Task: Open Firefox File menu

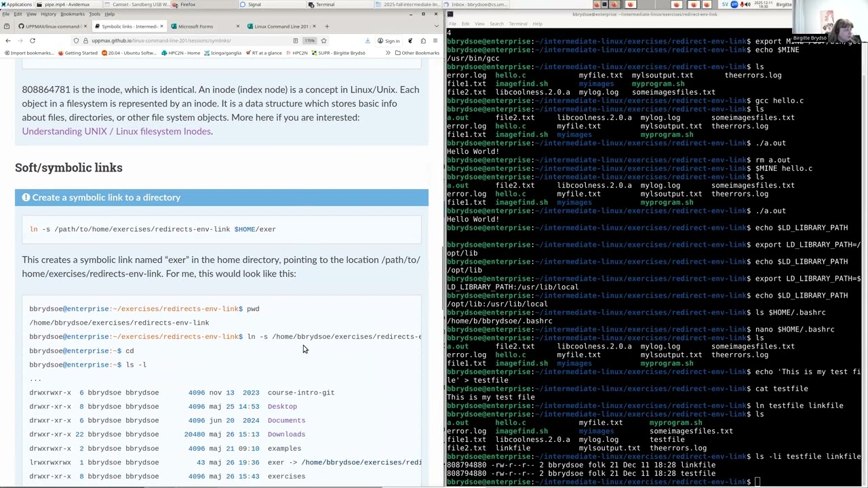Action: pyautogui.click(x=6, y=14)
